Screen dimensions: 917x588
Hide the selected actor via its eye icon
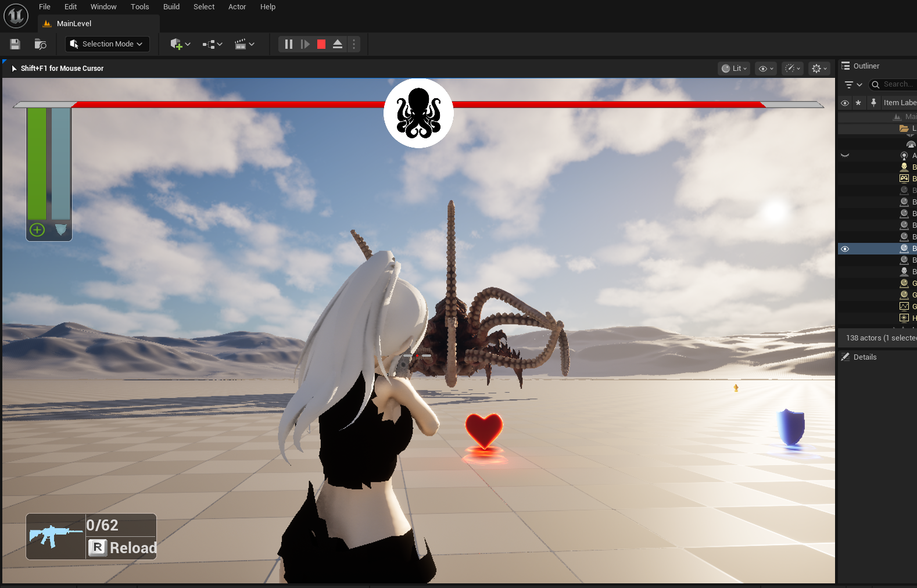click(x=845, y=249)
